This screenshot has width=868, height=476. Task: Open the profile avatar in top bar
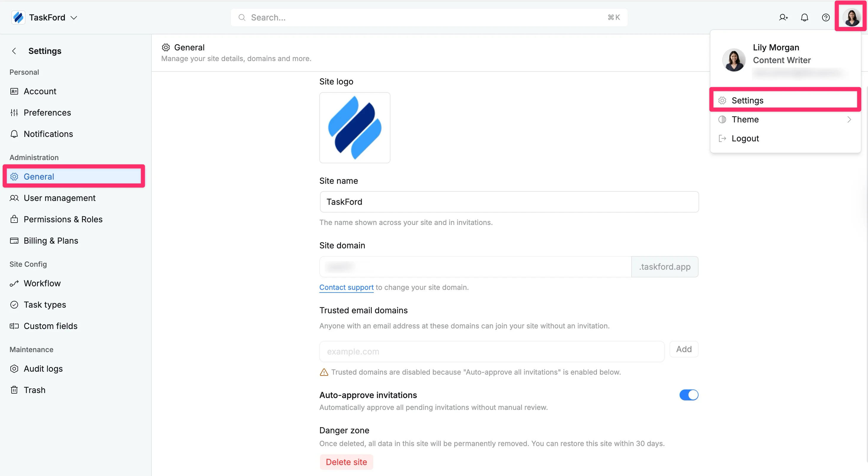pyautogui.click(x=851, y=17)
